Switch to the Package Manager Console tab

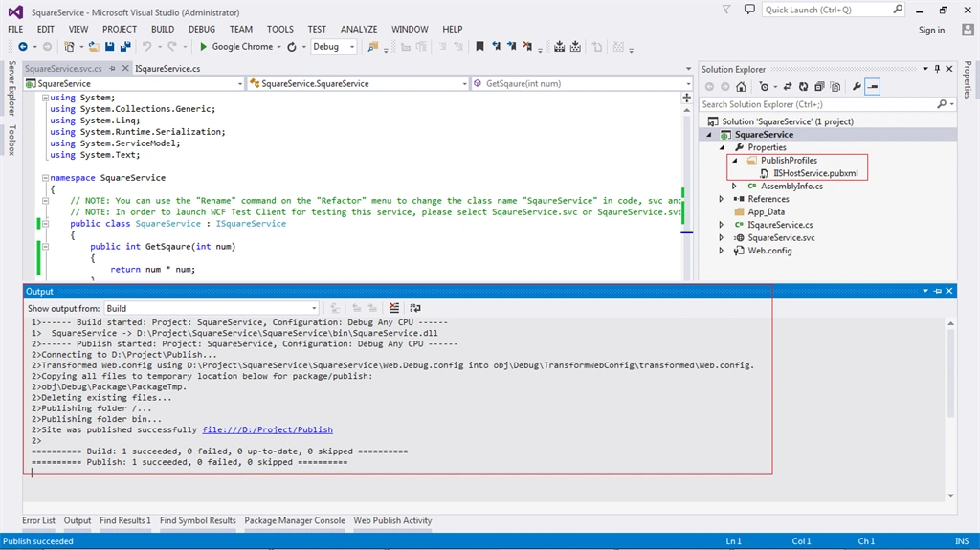tap(295, 520)
